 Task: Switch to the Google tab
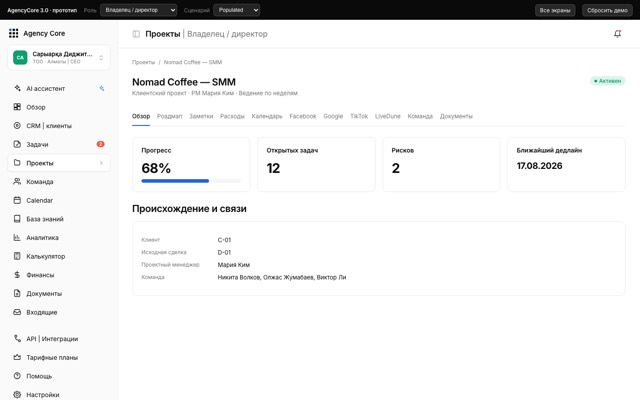333,116
